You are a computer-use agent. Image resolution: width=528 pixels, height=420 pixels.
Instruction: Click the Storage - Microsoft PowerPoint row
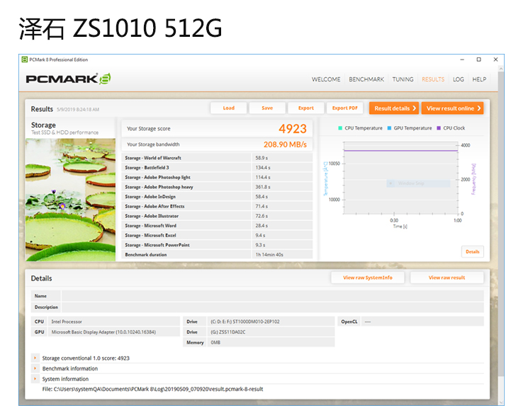coord(217,245)
